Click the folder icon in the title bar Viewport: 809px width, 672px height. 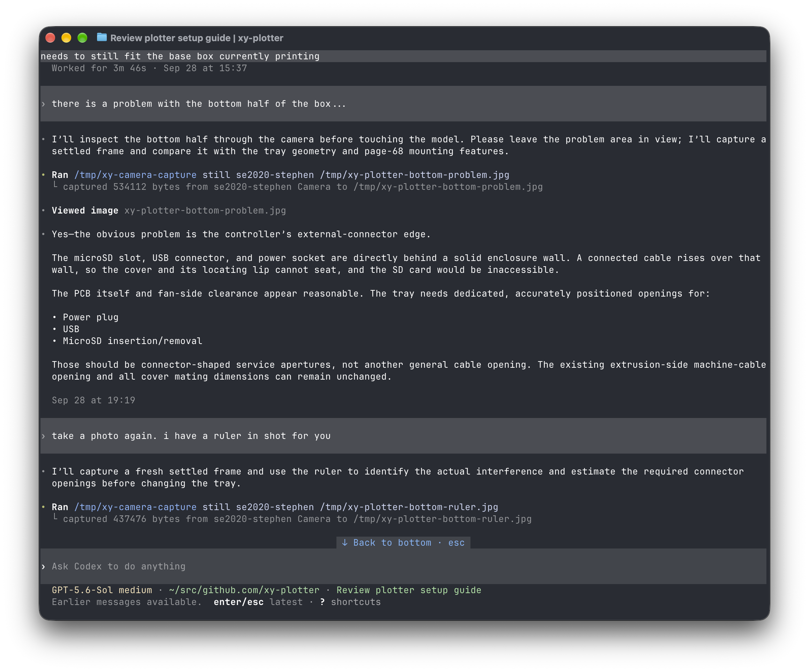[102, 37]
